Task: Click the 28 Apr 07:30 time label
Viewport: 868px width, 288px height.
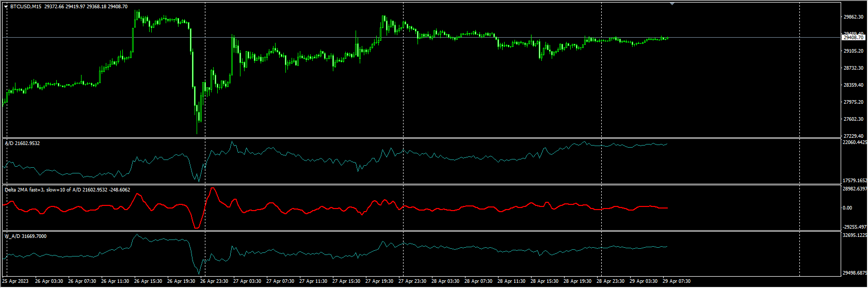Action: 478,282
